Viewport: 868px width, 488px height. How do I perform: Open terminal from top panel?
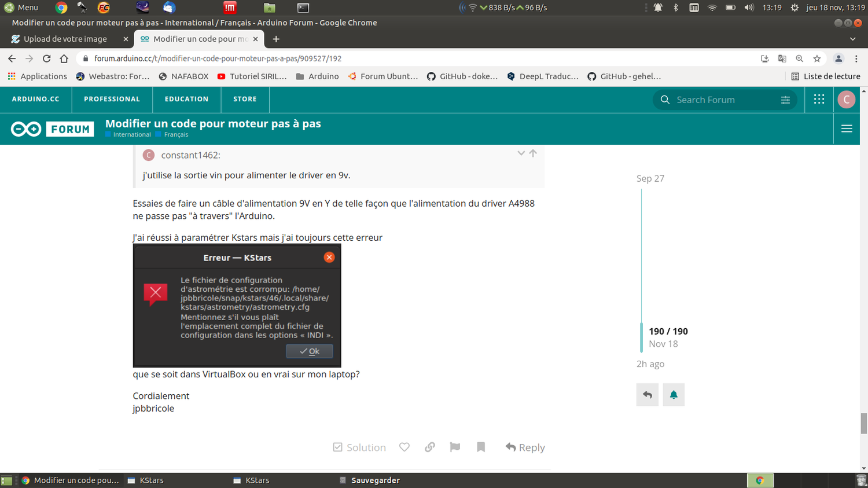coord(303,8)
